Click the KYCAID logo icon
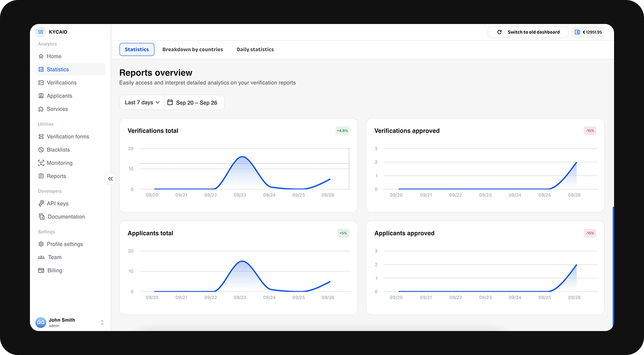The height and width of the screenshot is (355, 644). tap(41, 32)
